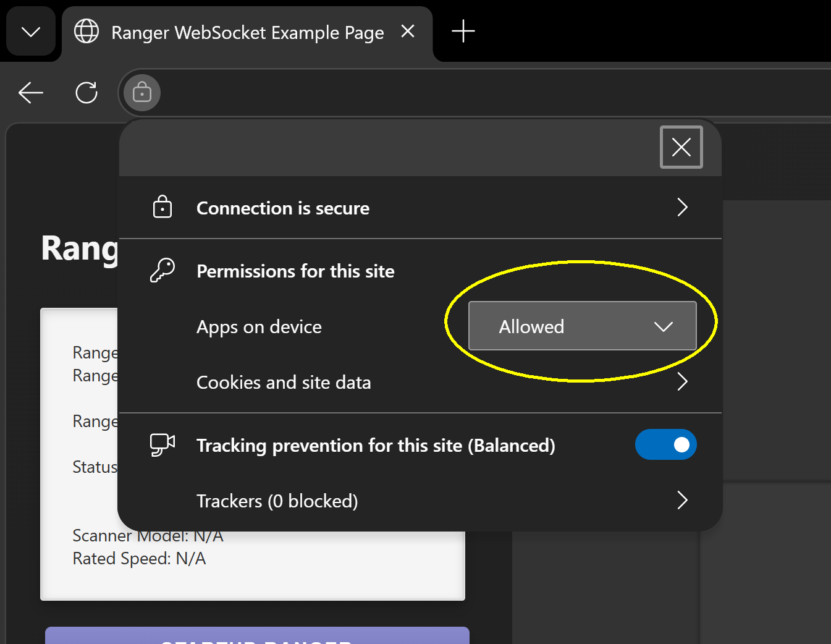Click the globe favicon on the tab
The height and width of the screenshot is (644, 831).
pyautogui.click(x=86, y=32)
